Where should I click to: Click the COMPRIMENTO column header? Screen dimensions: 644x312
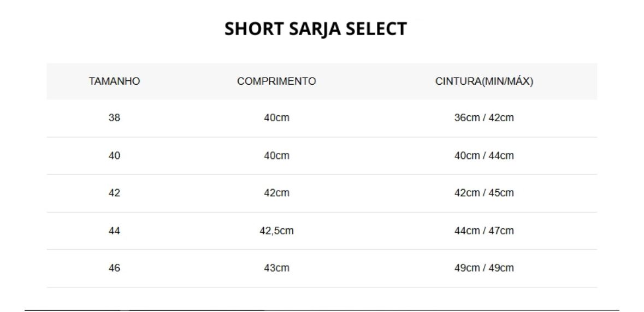click(x=276, y=81)
